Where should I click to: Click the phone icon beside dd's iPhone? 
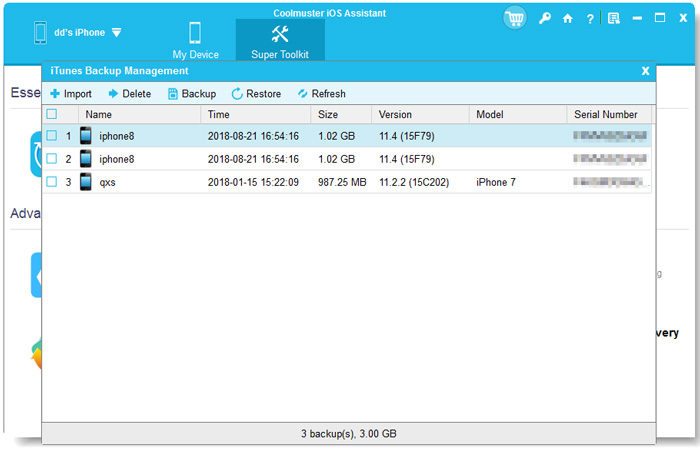click(40, 33)
